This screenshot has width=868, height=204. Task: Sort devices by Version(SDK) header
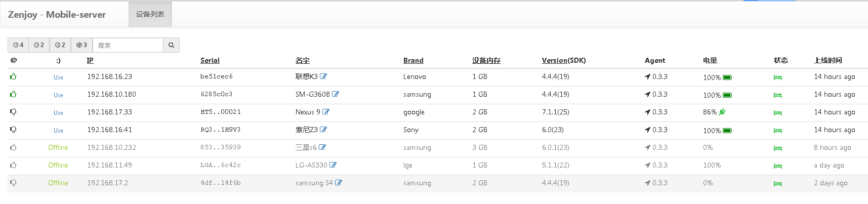pos(564,60)
